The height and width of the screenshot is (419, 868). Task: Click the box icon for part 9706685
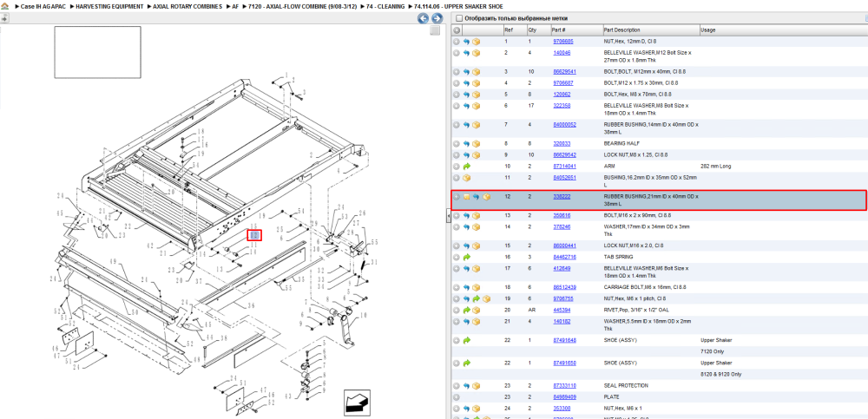(476, 42)
